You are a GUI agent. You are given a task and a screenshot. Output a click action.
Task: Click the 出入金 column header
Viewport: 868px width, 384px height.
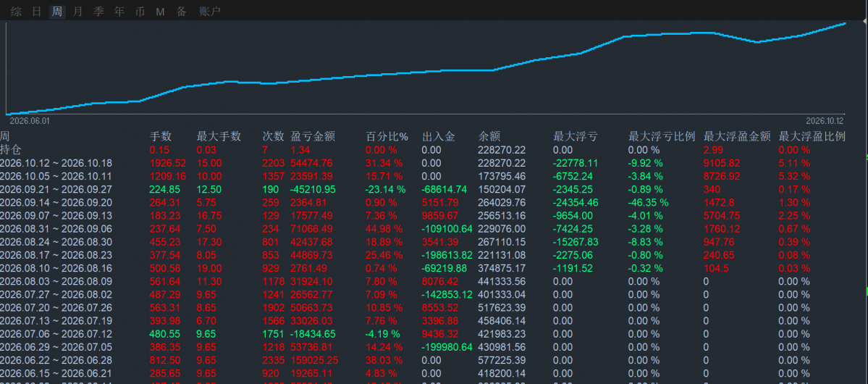(439, 136)
